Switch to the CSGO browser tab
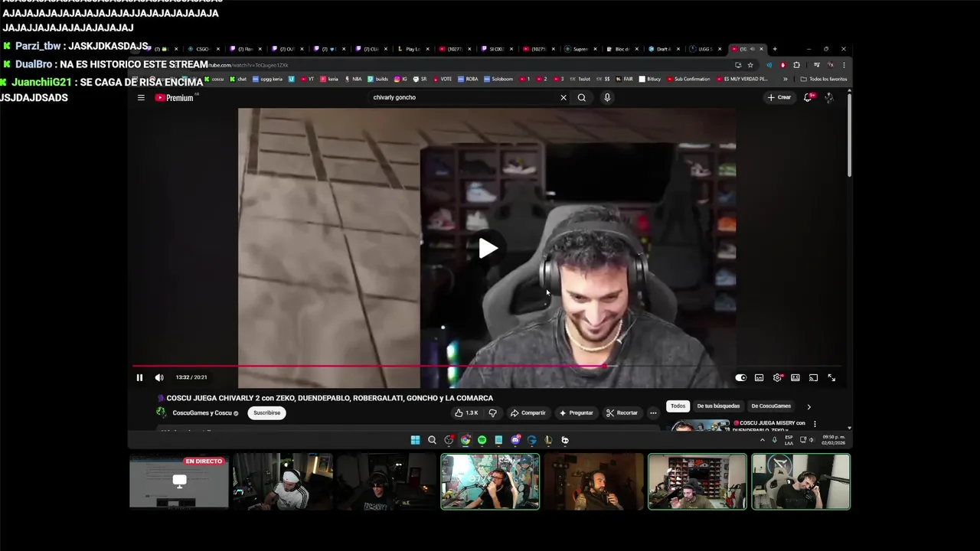The width and height of the screenshot is (980, 551). point(202,49)
